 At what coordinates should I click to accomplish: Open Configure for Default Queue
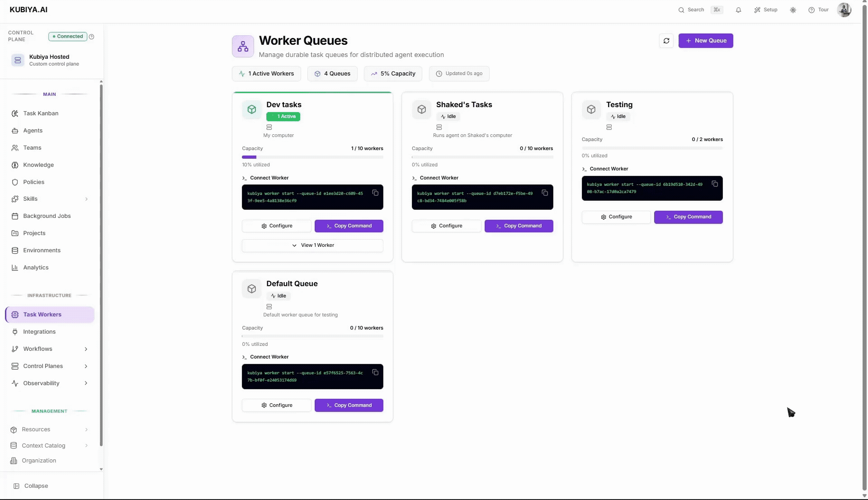(276, 405)
